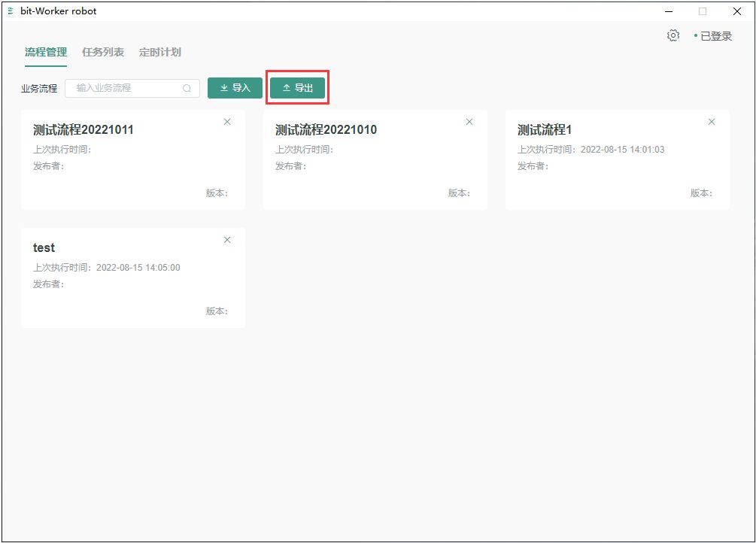
Task: Select the 测试流程20221011 card title
Action: tap(83, 130)
